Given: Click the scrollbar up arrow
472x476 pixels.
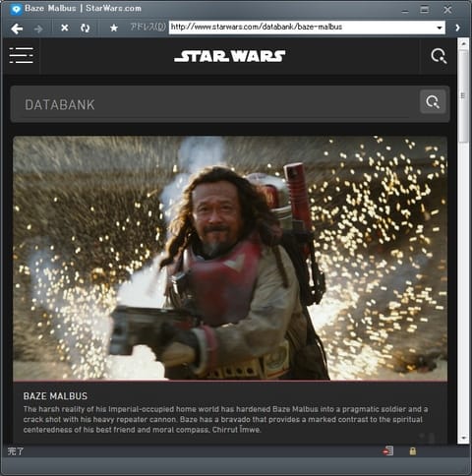Looking at the screenshot, I should click(x=463, y=43).
